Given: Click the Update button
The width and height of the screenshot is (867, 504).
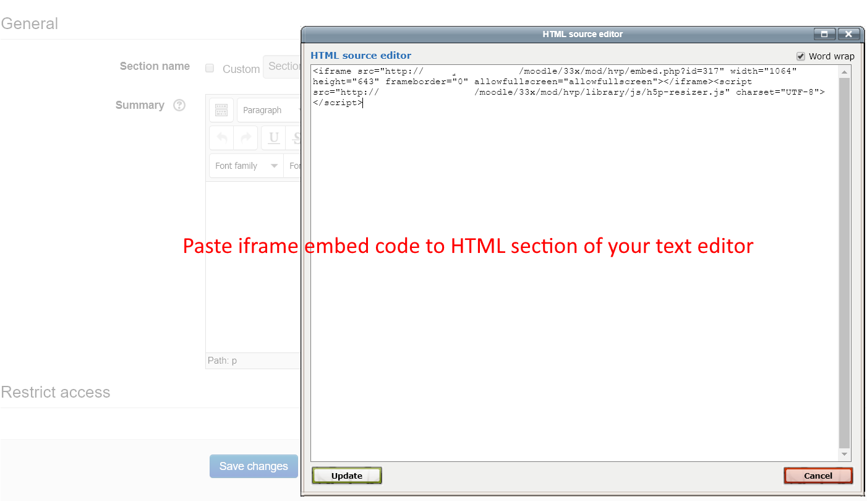Looking at the screenshot, I should (x=347, y=476).
